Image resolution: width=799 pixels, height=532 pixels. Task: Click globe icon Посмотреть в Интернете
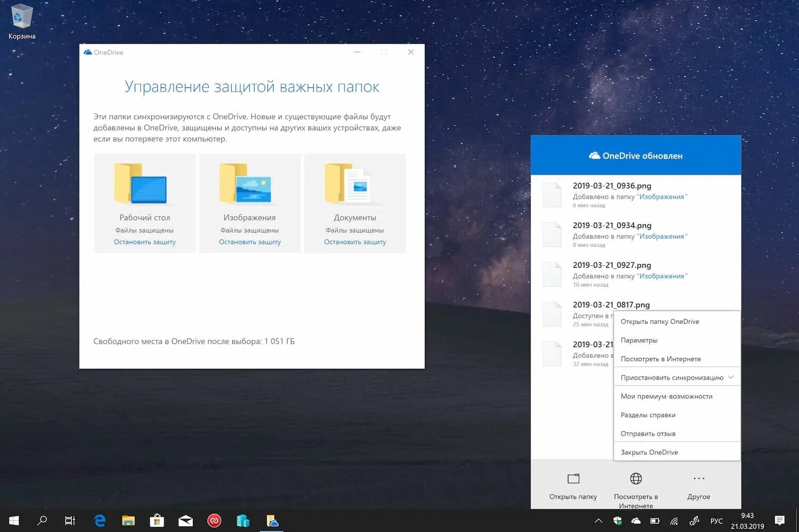[636, 479]
